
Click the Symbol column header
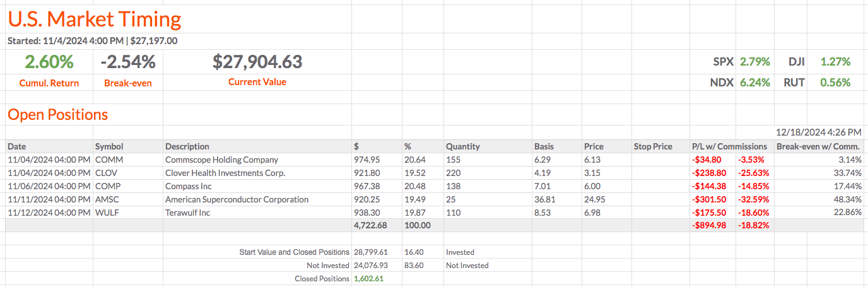(x=109, y=146)
